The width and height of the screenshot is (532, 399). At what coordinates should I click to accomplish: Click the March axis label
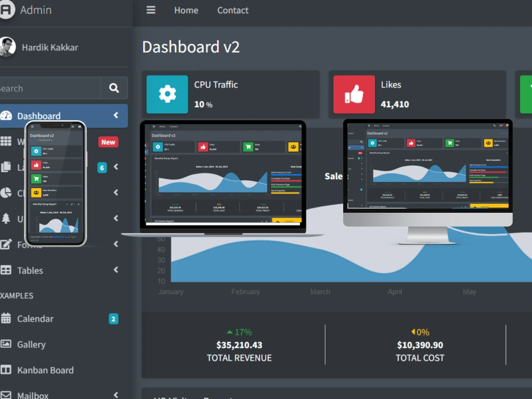coord(320,292)
